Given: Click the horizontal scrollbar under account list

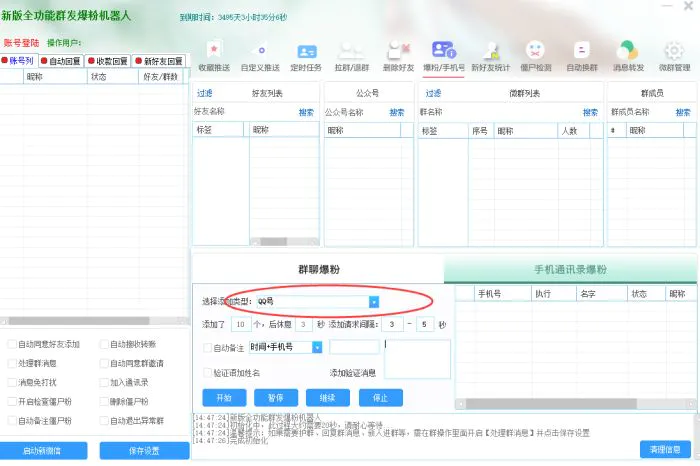Looking at the screenshot, I should (x=95, y=321).
